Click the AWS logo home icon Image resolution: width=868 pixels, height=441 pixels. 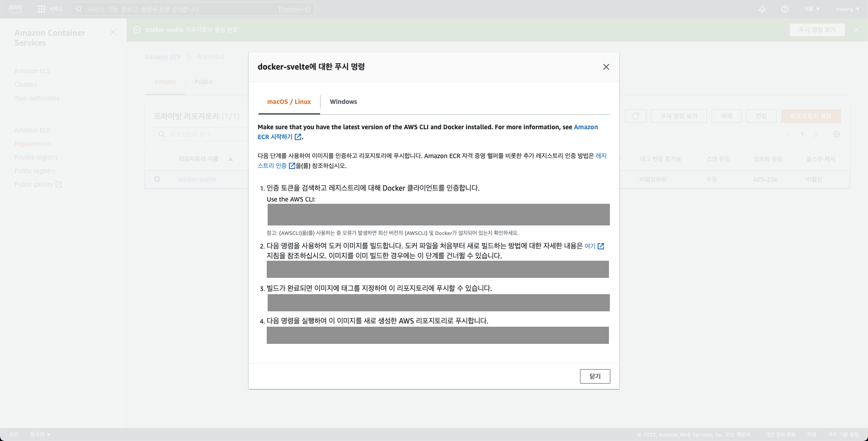(15, 9)
